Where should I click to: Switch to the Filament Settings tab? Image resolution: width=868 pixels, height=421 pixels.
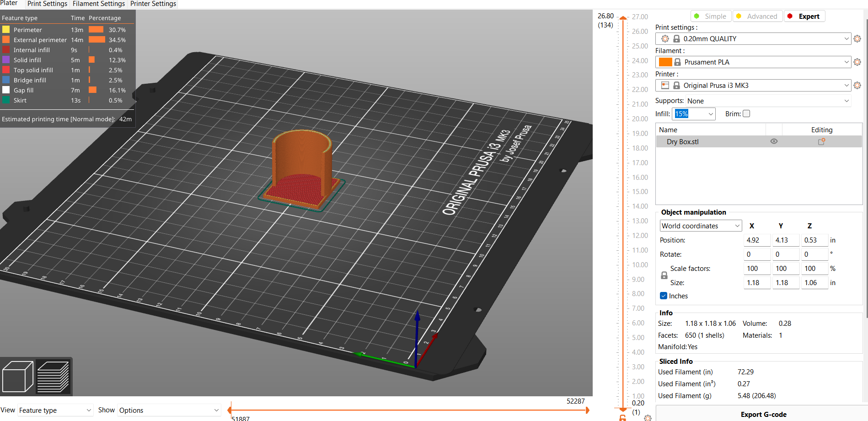[x=99, y=4]
